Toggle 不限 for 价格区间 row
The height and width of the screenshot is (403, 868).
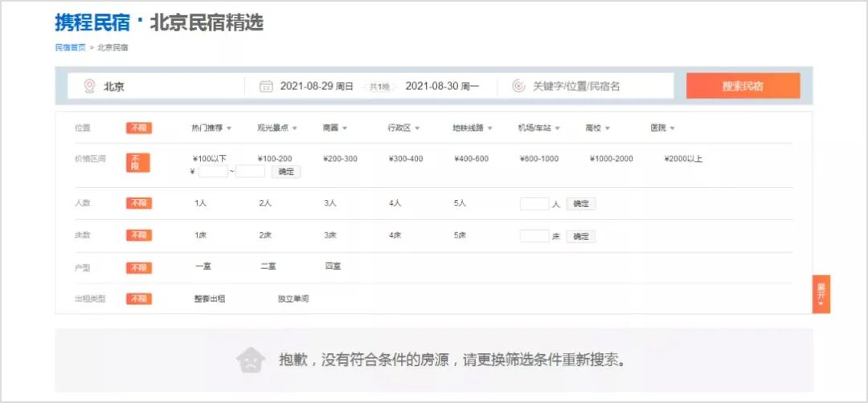(x=138, y=162)
